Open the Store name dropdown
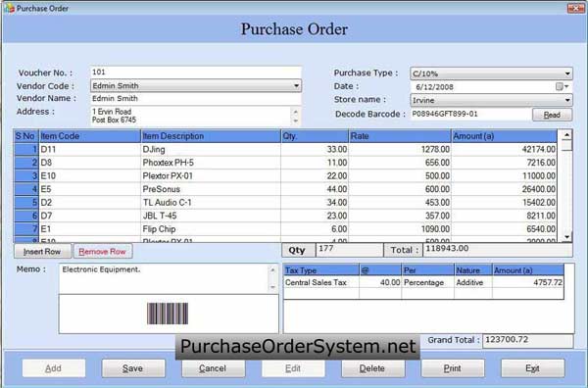Screen dimensions: 588x388 click(x=567, y=100)
